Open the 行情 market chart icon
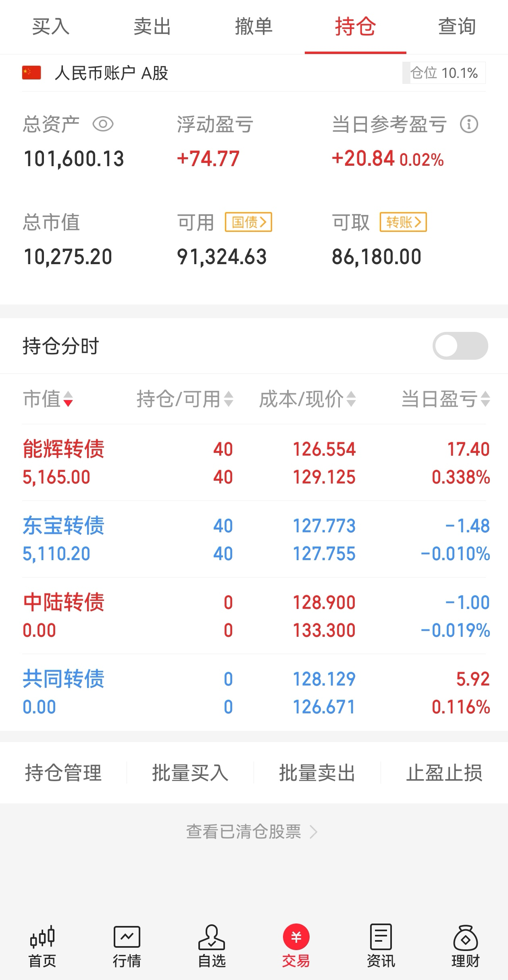508x980 pixels. click(127, 946)
